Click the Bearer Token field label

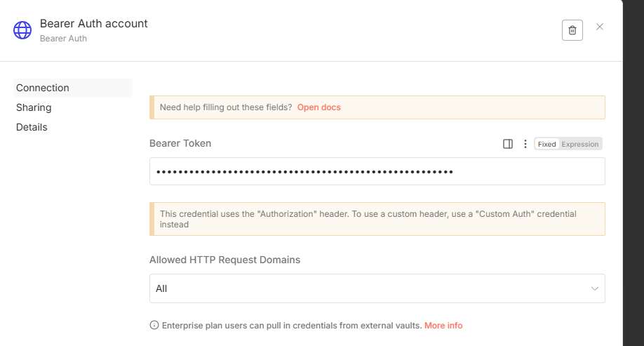tap(180, 143)
